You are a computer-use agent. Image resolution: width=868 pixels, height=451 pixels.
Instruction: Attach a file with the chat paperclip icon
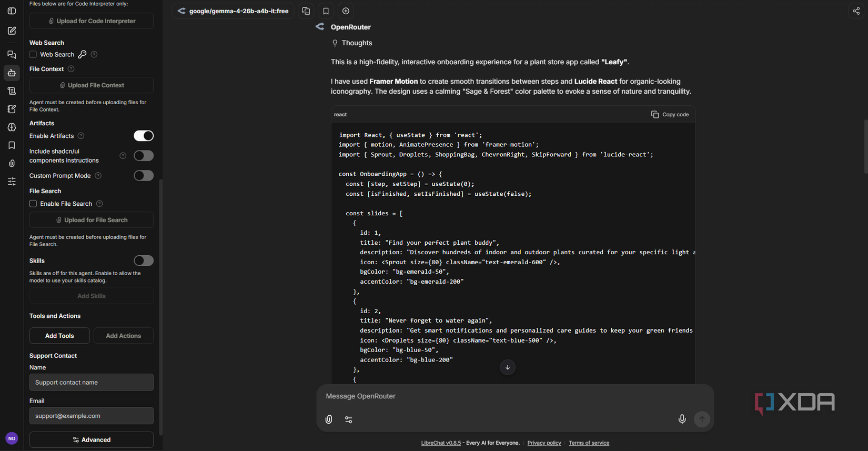tap(329, 419)
